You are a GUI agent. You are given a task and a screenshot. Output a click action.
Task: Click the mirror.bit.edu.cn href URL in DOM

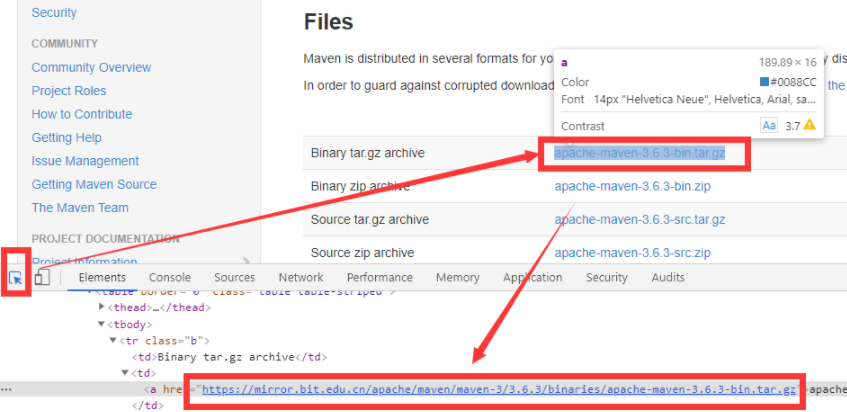click(x=499, y=389)
